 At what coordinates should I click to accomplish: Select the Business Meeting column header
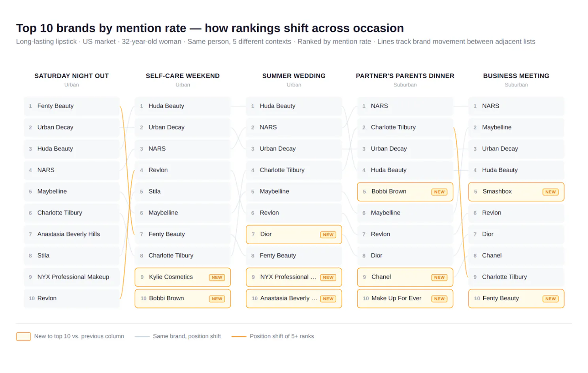coord(516,76)
